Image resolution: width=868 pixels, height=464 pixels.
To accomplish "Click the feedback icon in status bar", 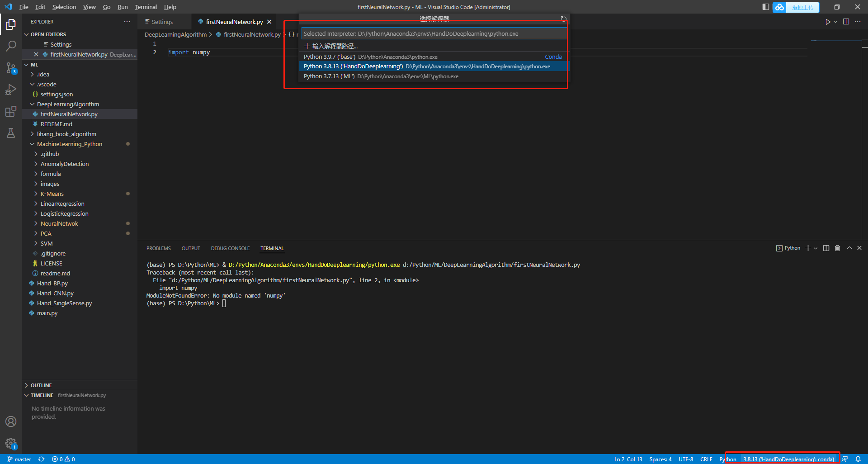I will pos(844,459).
